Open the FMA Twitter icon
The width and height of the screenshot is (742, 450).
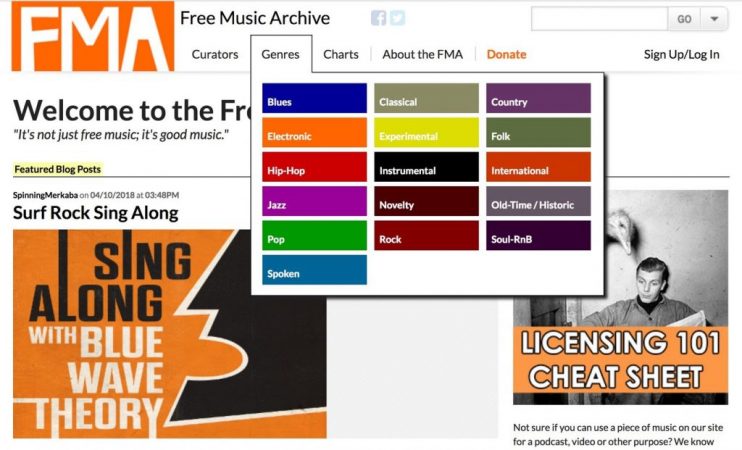[398, 18]
